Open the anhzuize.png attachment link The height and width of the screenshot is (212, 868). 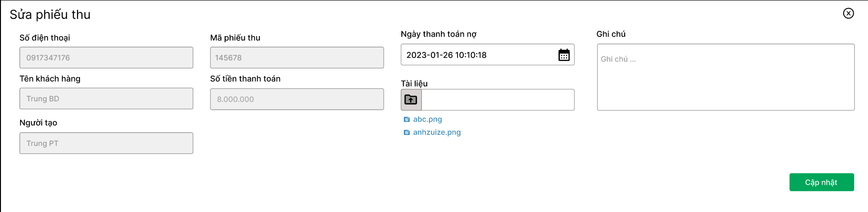click(x=437, y=133)
